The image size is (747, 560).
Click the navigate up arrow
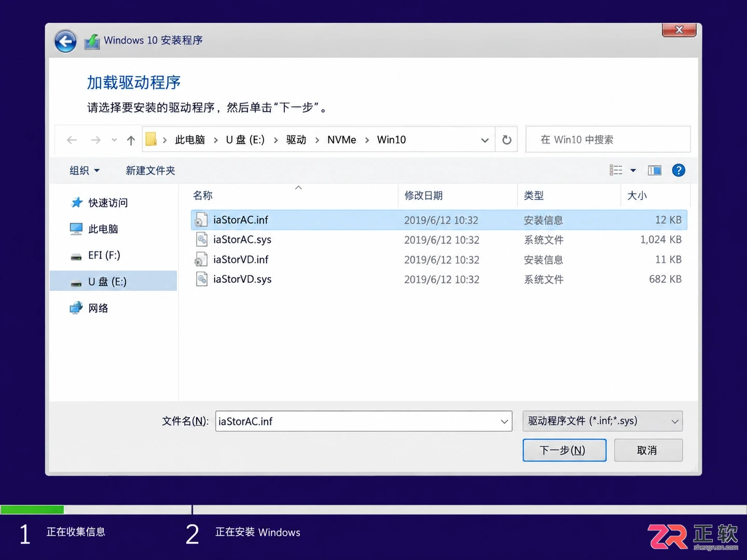(x=131, y=140)
